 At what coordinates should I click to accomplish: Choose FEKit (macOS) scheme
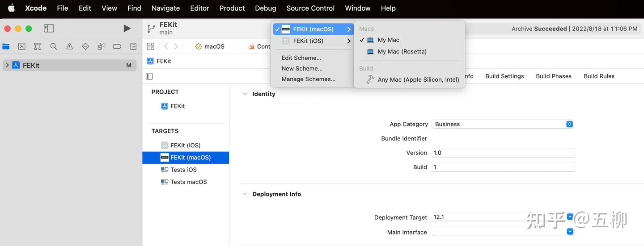tap(313, 29)
